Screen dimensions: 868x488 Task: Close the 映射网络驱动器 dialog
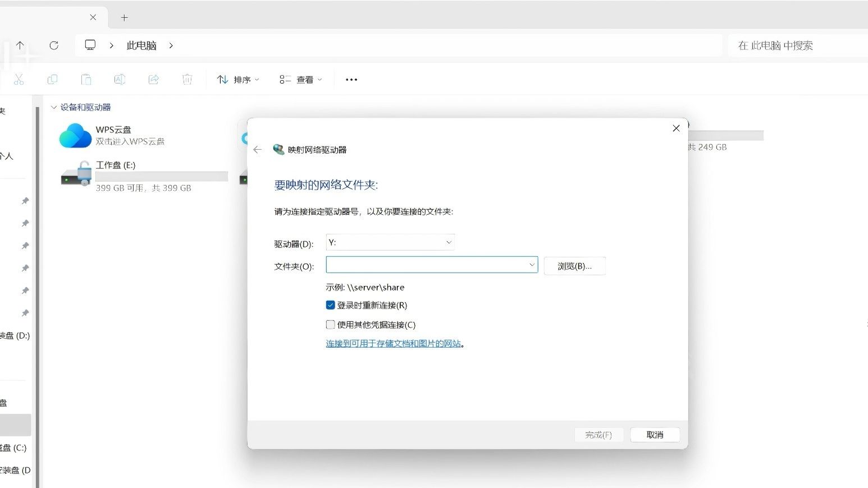click(x=676, y=128)
